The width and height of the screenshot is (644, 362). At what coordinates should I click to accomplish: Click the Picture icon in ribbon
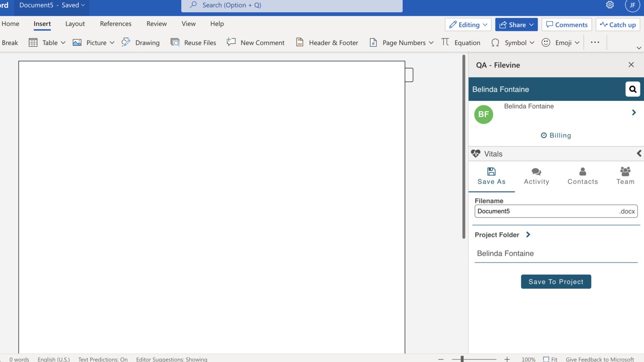click(77, 42)
